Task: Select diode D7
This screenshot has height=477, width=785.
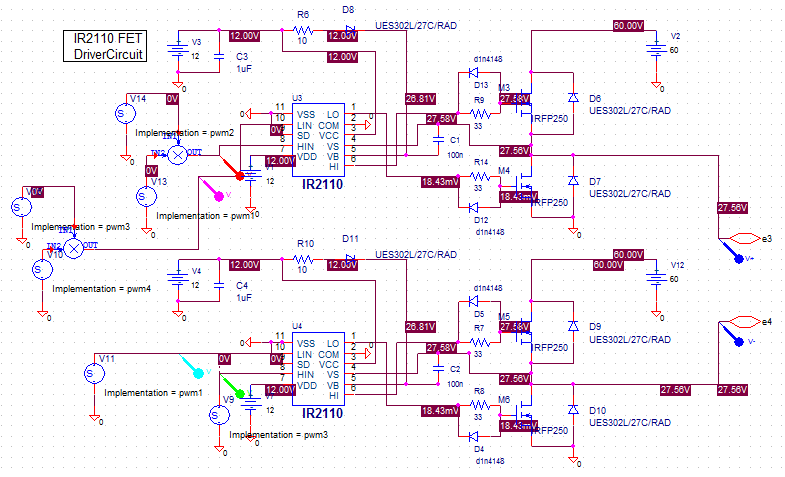Action: pos(573,181)
